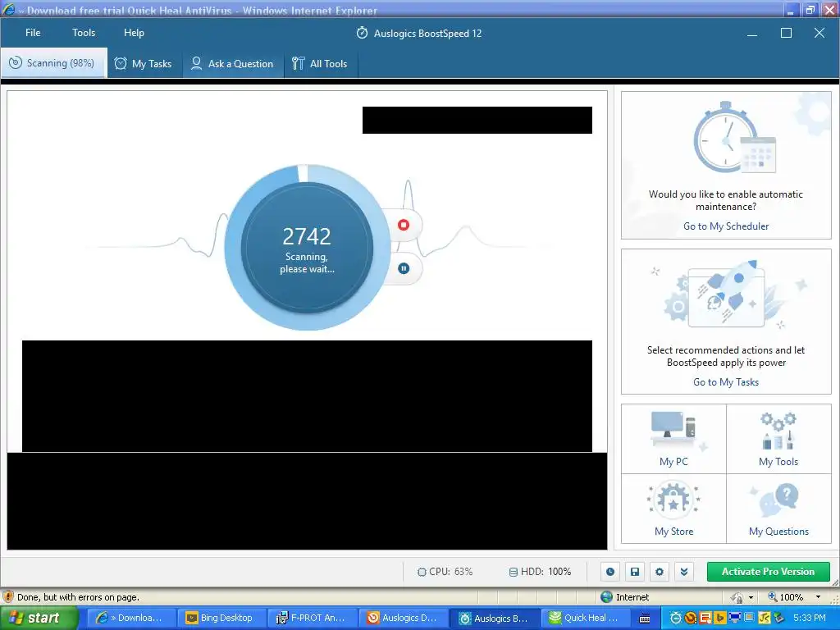This screenshot has height=630, width=840.
Task: Open settings via the gear icon
Action: point(660,572)
